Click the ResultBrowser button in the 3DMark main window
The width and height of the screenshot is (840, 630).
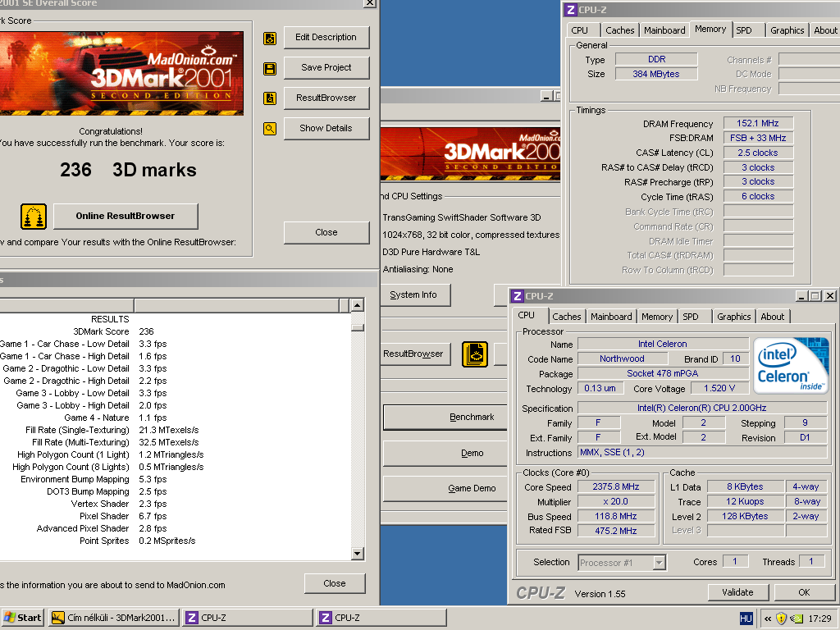[416, 354]
